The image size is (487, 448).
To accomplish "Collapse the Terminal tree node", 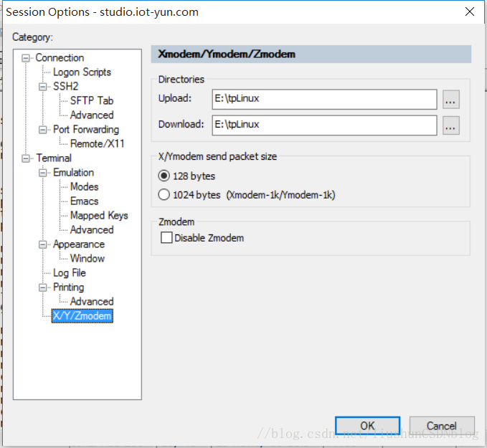I will pyautogui.click(x=26, y=158).
